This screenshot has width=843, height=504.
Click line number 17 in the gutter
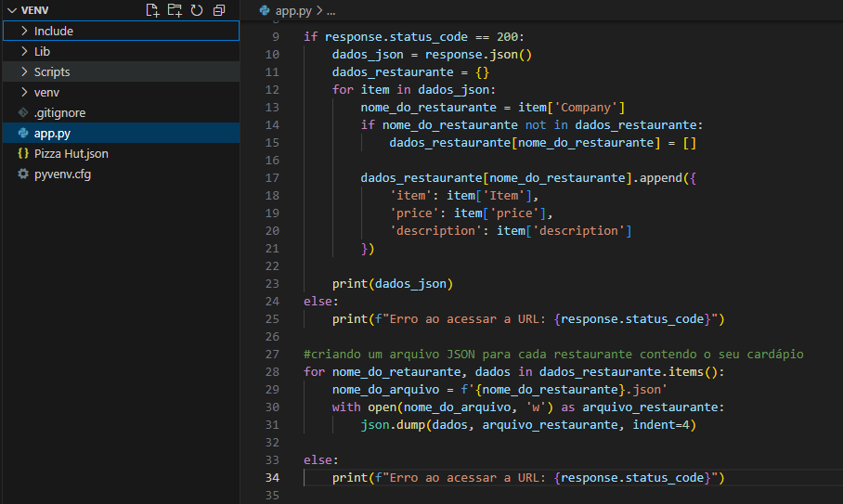(273, 178)
